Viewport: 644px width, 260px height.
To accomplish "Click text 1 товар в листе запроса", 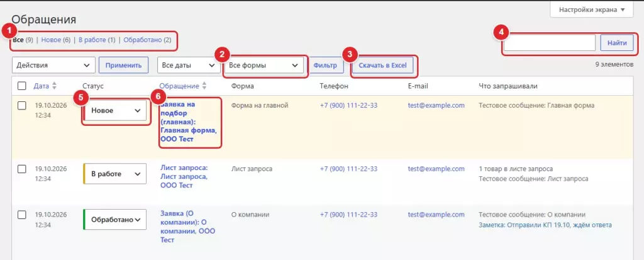I will click(x=516, y=169).
